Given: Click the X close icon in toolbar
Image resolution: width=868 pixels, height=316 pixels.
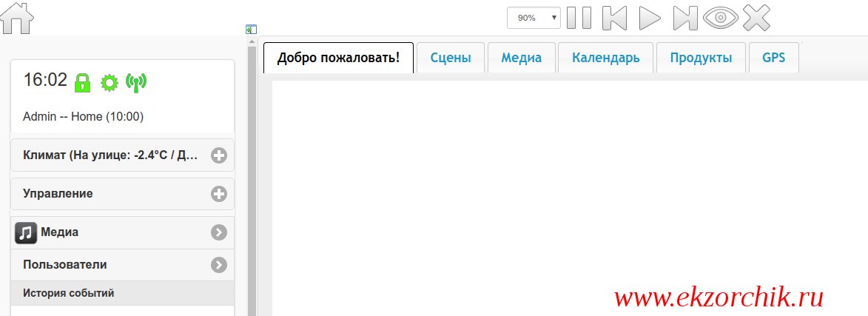Looking at the screenshot, I should [x=756, y=18].
